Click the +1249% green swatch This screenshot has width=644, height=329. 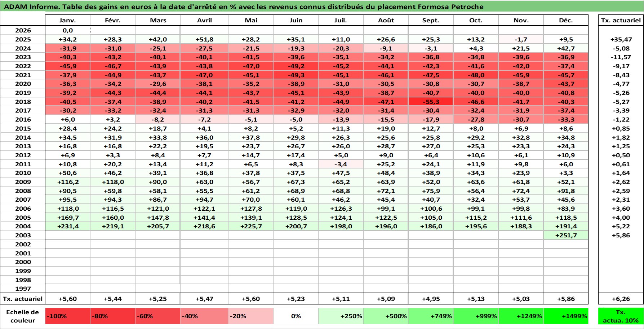pyautogui.click(x=521, y=316)
